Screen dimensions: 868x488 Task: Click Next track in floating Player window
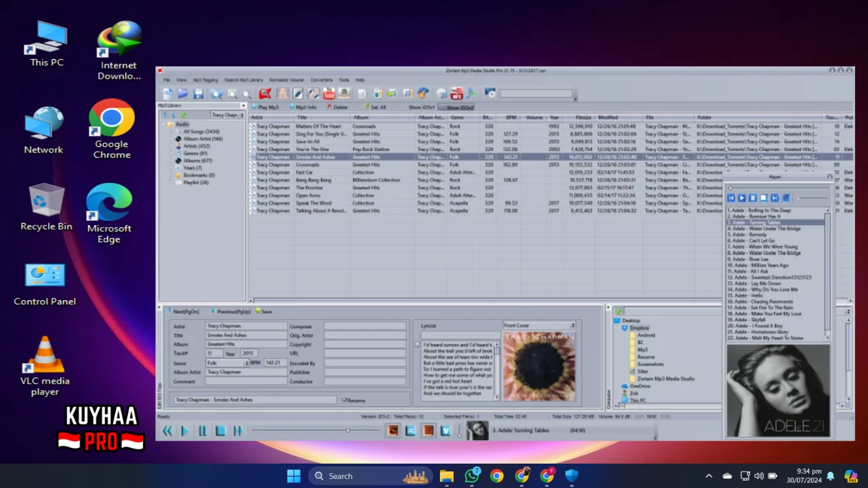774,198
